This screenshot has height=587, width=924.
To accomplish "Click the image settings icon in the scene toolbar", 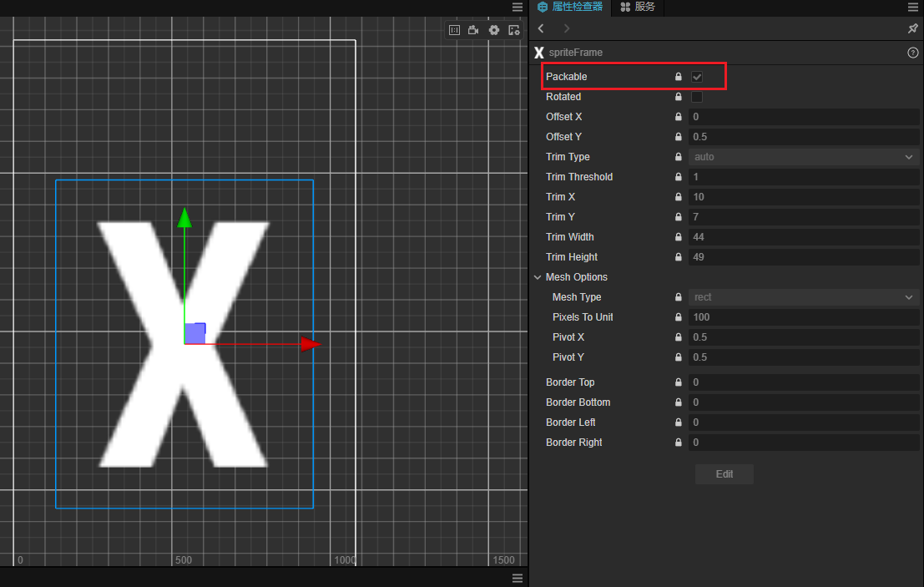I will pos(514,30).
